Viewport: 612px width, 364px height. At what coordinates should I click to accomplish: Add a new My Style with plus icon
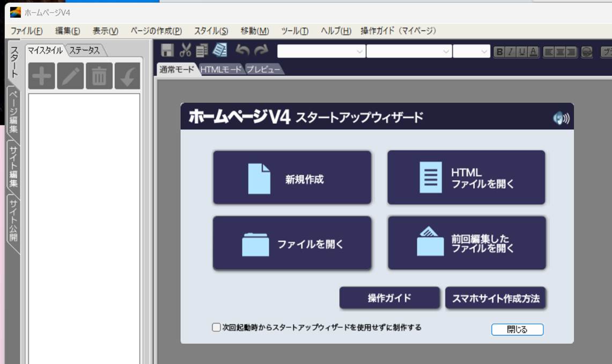tap(42, 76)
